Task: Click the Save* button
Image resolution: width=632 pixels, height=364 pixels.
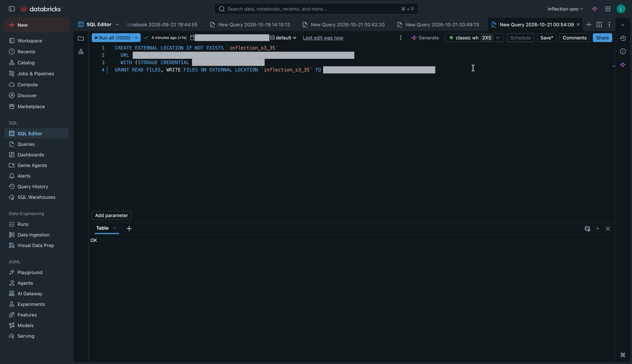Action: 546,38
